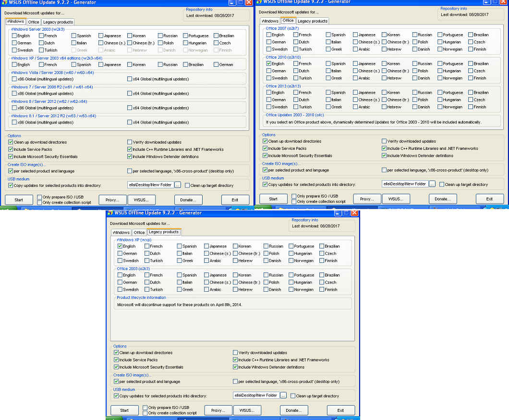
Task: Click Start in the Office tab window
Action: pyautogui.click(x=273, y=199)
